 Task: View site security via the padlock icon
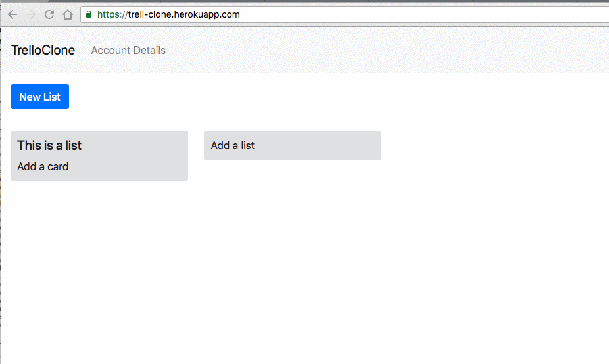coord(89,14)
